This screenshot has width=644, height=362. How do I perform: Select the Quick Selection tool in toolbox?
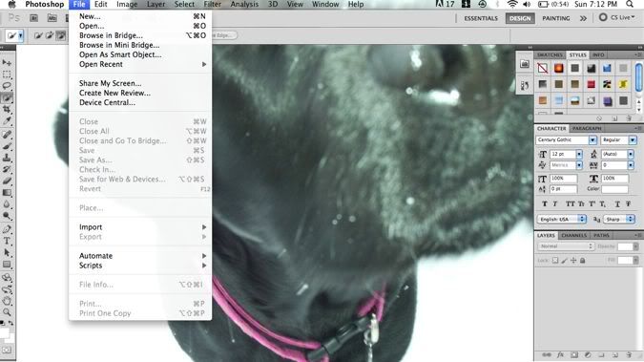coord(7,98)
